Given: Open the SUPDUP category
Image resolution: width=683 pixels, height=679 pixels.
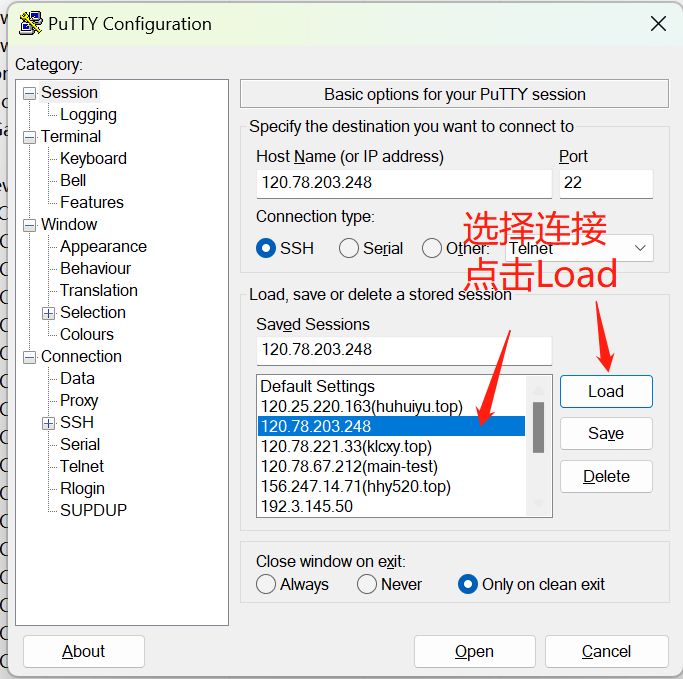Looking at the screenshot, I should coord(93,510).
